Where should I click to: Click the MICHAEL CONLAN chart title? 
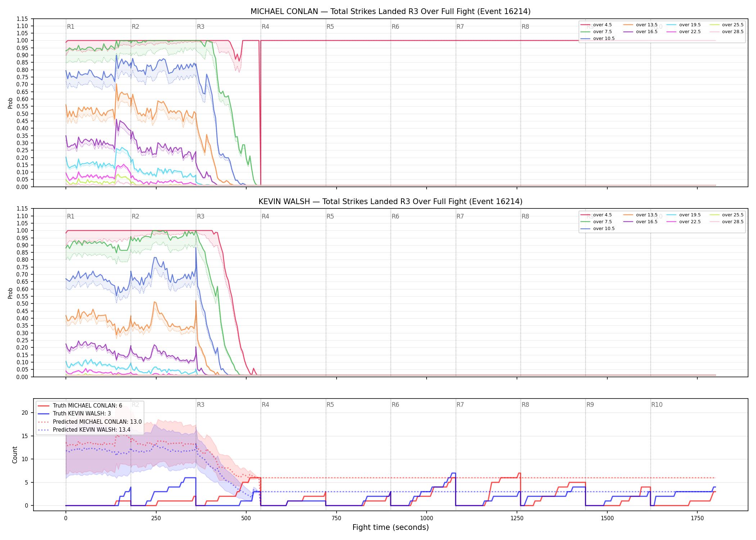391,12
